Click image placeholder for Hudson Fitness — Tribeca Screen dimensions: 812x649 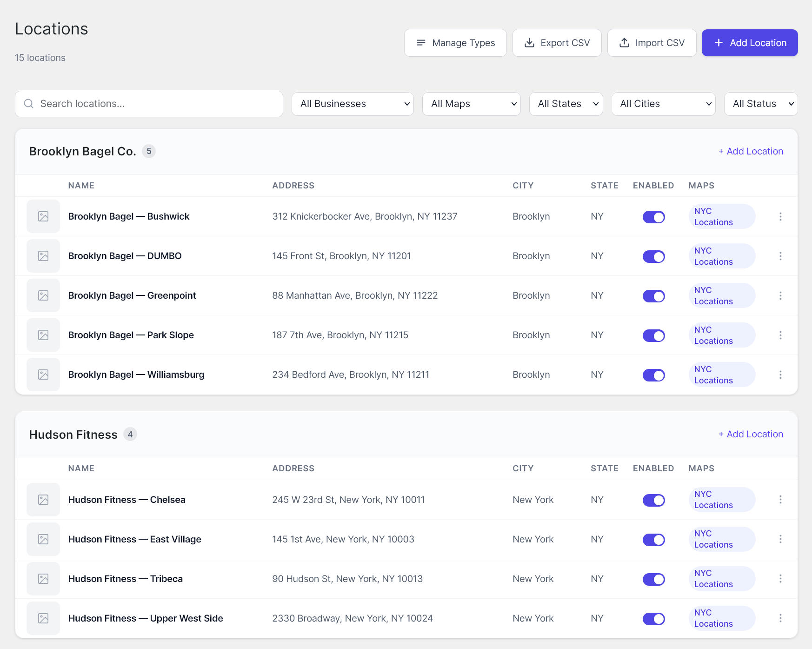pyautogui.click(x=43, y=579)
